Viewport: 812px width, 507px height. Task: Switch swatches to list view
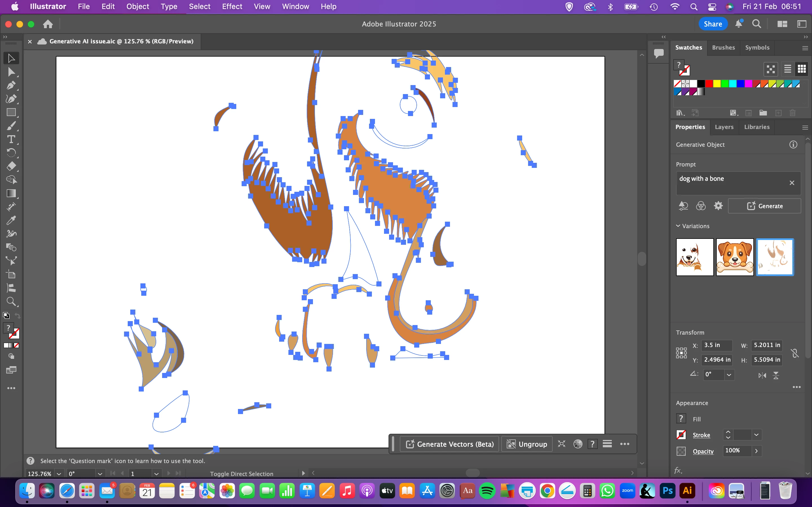(787, 69)
